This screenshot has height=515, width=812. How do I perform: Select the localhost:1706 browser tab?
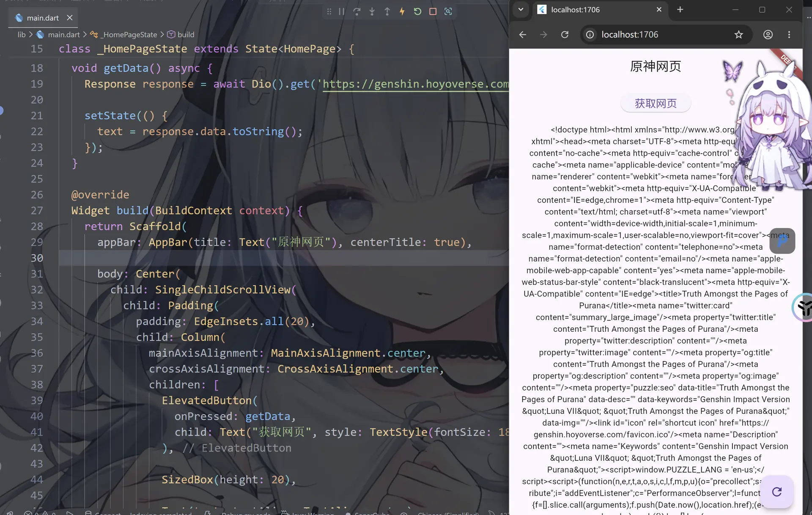(x=598, y=10)
